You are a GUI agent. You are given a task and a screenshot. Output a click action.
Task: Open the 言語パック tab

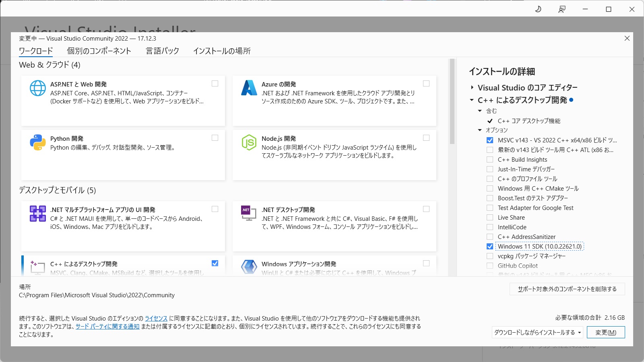(x=162, y=51)
